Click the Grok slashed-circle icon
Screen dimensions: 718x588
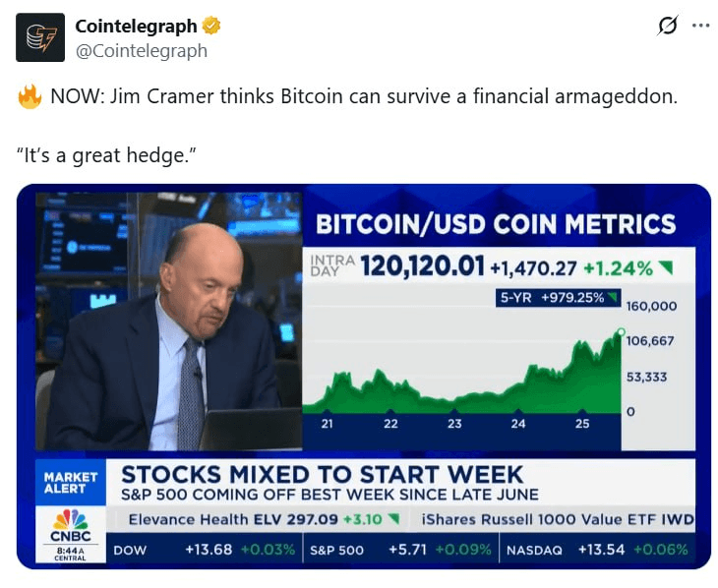(x=667, y=26)
